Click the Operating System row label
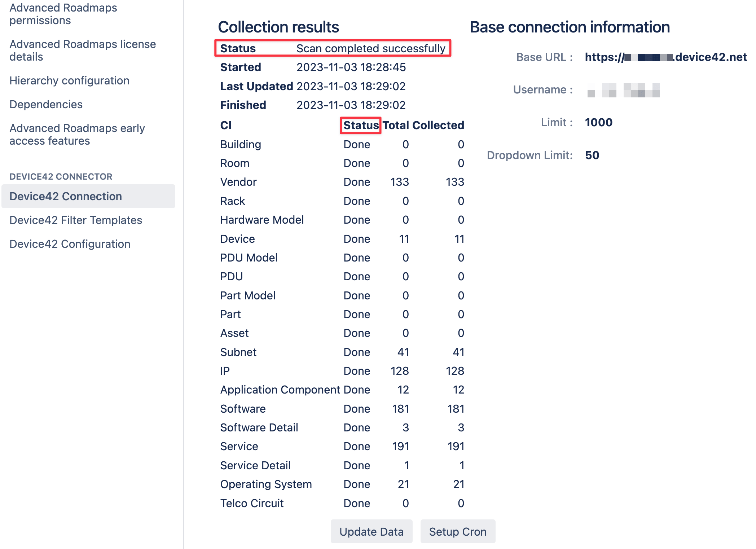The height and width of the screenshot is (549, 756). click(x=266, y=484)
